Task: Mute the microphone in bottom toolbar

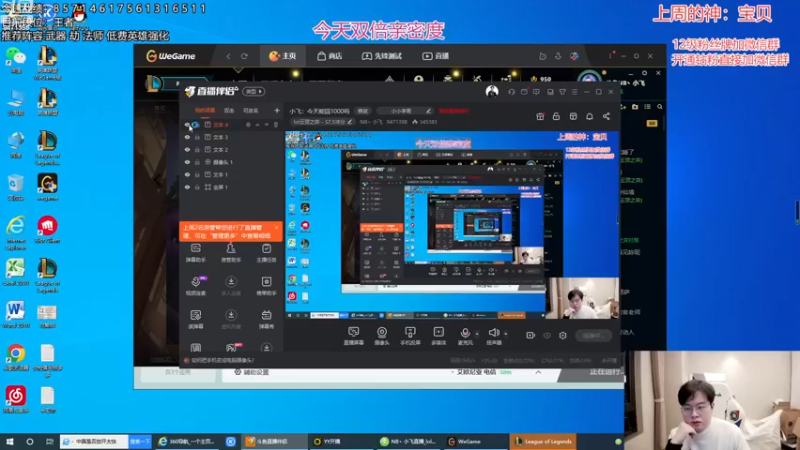Action: coord(465,336)
